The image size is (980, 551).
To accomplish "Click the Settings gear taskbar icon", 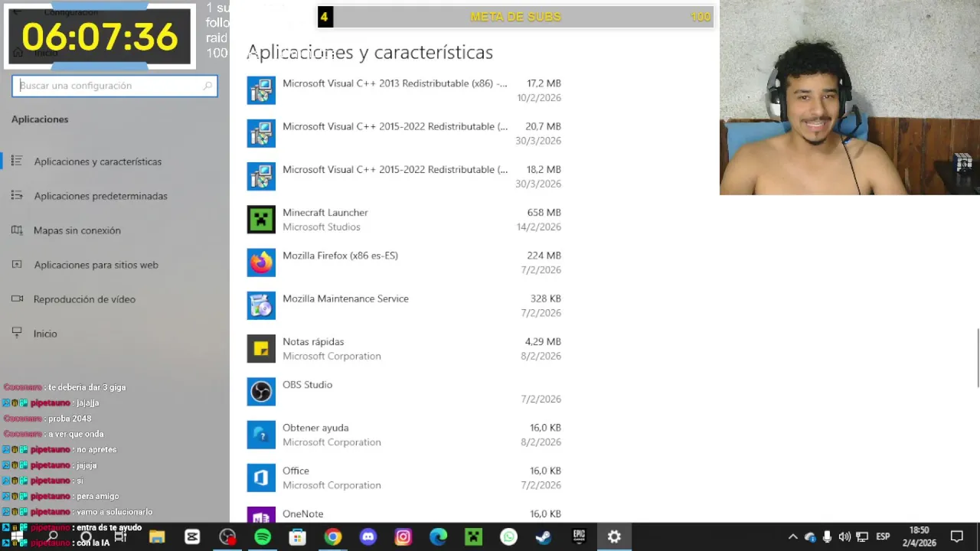I will click(x=614, y=537).
